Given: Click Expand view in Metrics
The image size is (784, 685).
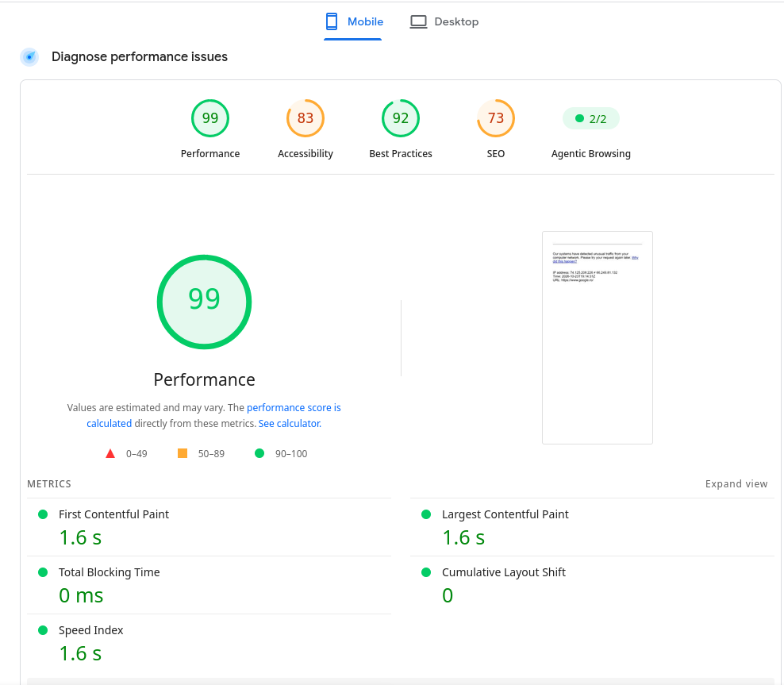Looking at the screenshot, I should click(x=736, y=484).
